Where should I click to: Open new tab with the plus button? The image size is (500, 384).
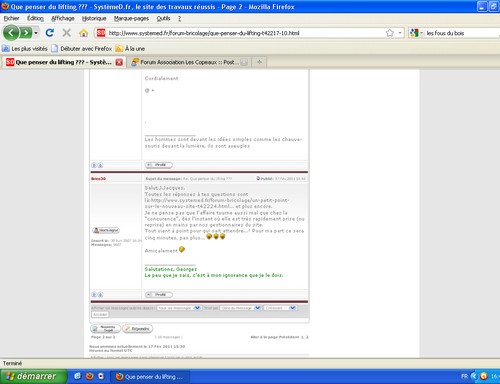pos(259,62)
